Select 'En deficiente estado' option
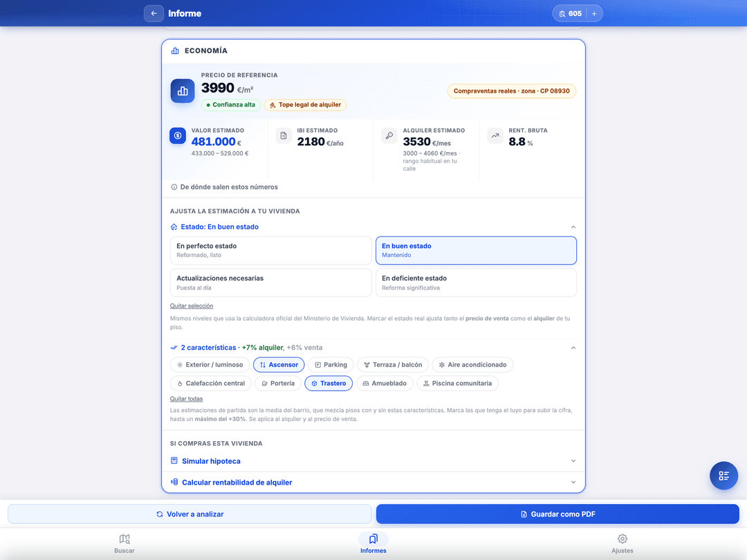 coord(476,283)
